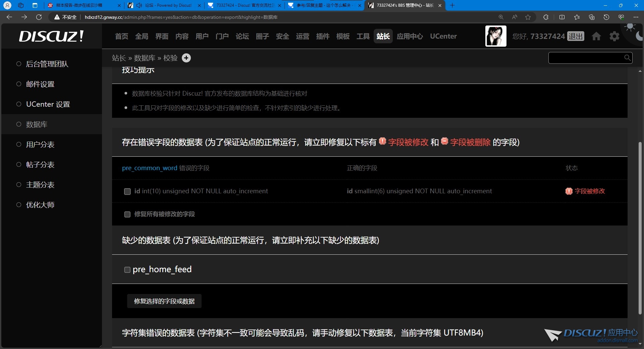The width and height of the screenshot is (644, 349).
Task: Open the 应用中心 top menu
Action: click(410, 36)
